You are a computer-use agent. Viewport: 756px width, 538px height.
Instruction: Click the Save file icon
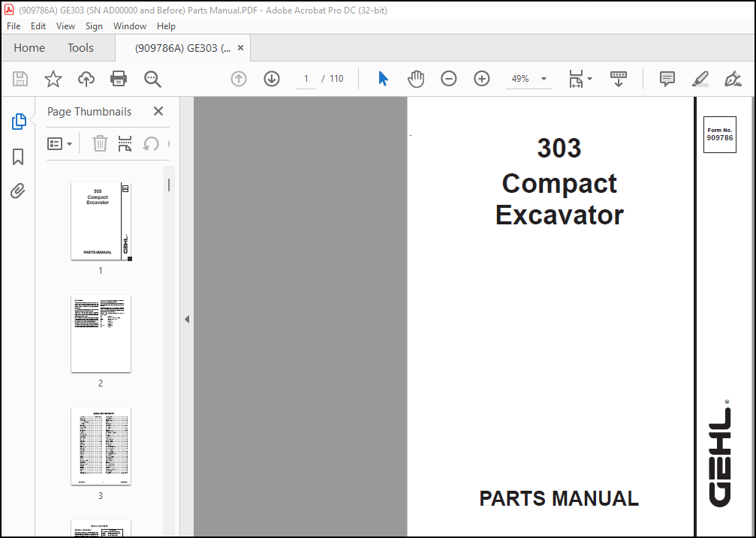click(x=20, y=79)
